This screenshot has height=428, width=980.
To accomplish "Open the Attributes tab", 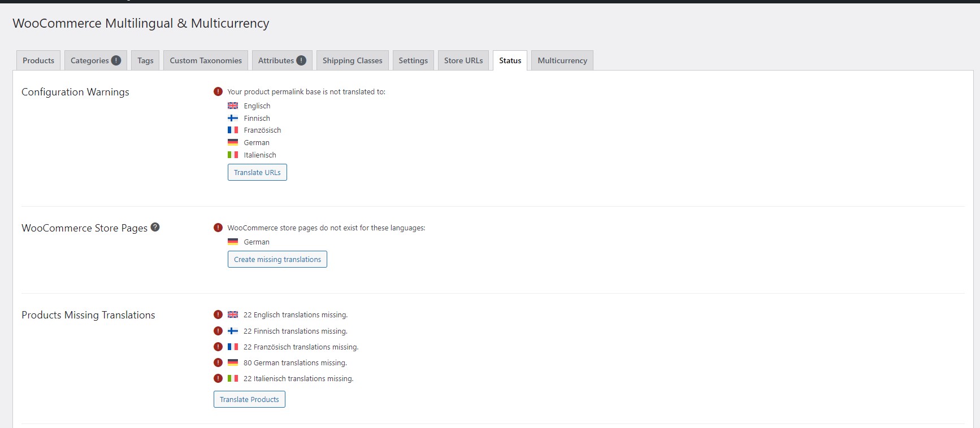I will [x=282, y=60].
